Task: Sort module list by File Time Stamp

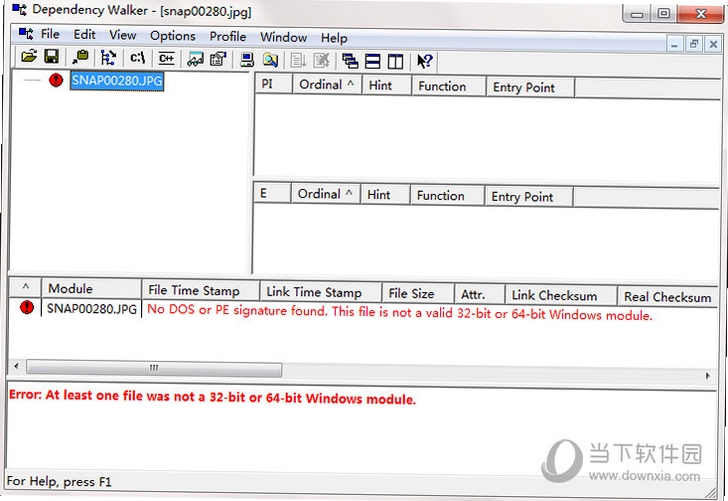Action: [201, 291]
